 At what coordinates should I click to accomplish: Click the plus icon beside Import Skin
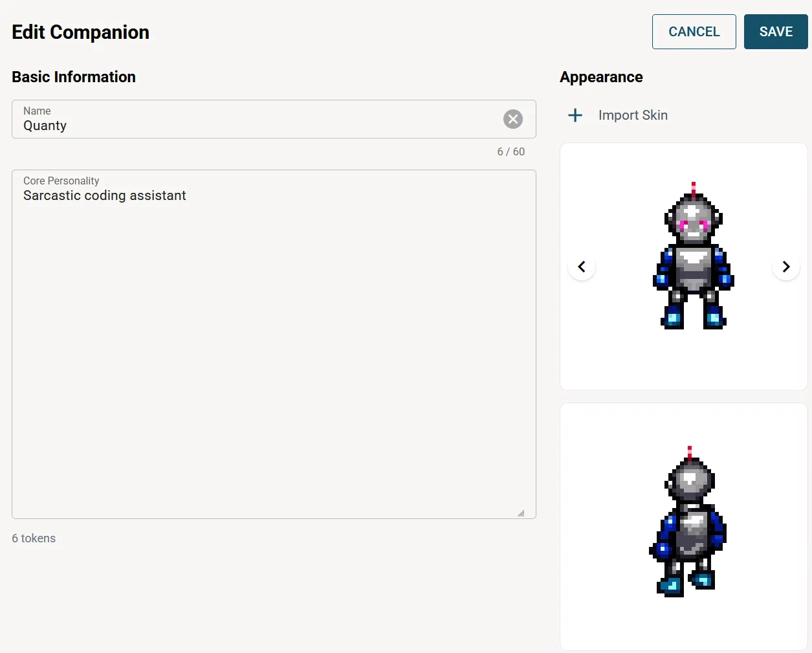pos(575,115)
